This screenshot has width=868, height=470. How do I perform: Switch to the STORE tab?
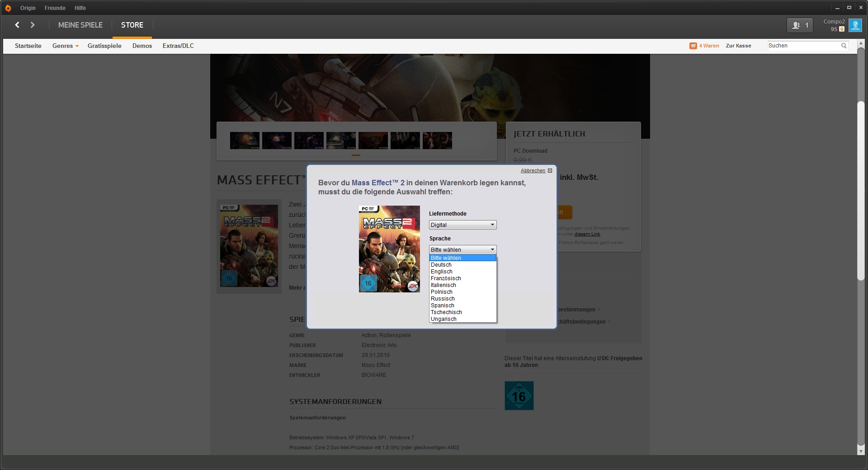pos(132,25)
